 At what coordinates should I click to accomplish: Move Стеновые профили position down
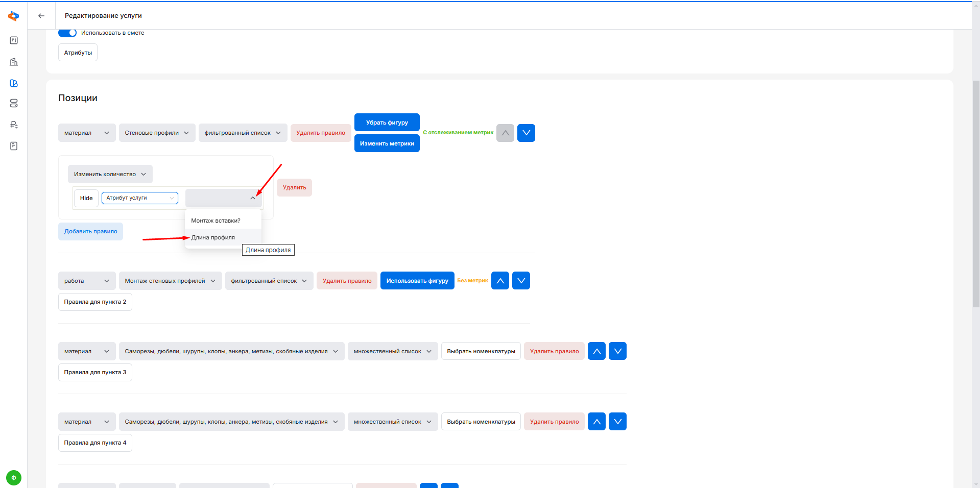click(526, 133)
